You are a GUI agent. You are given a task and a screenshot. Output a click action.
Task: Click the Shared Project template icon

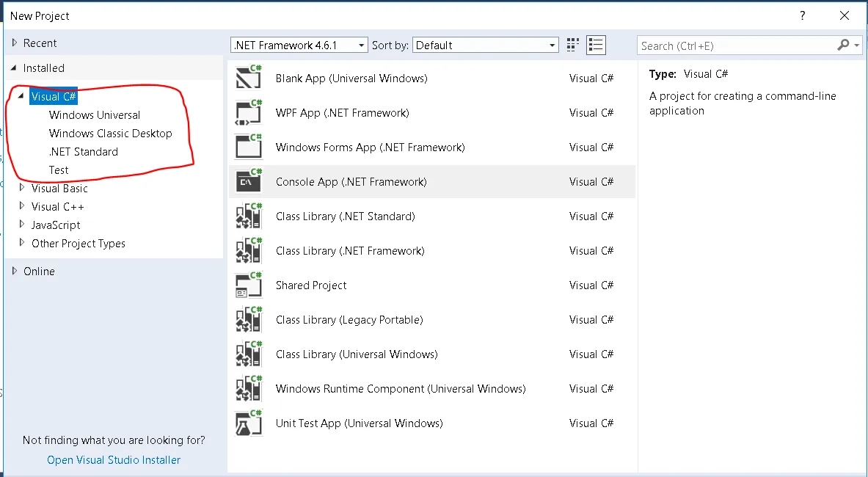point(249,285)
